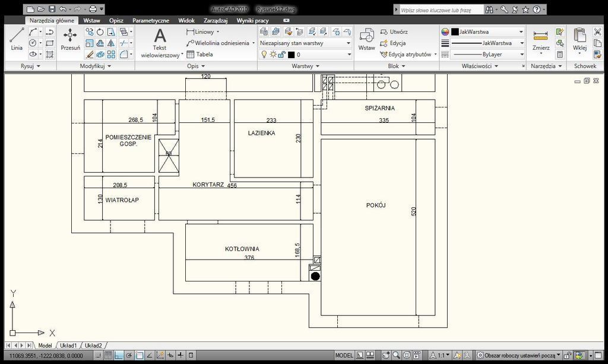Screen dimensions: 608x364
Task: Select the Linia (Line) drawing tool
Action: coord(17,39)
